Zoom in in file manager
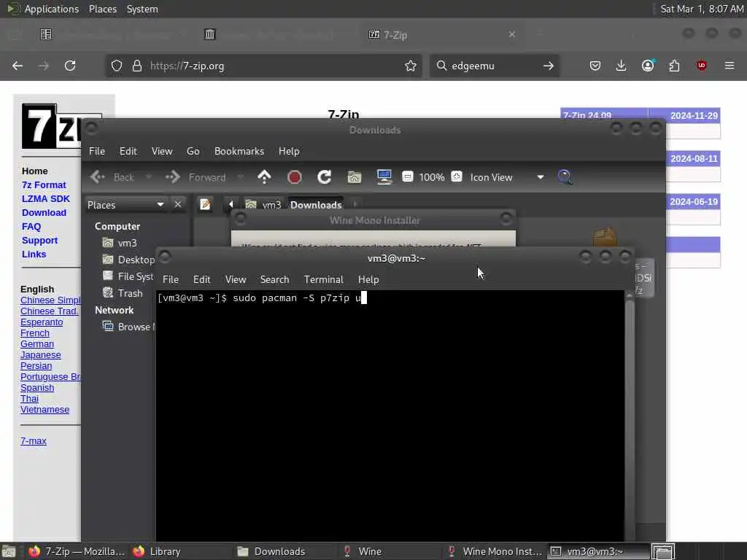Image resolution: width=747 pixels, height=560 pixels. coord(457,176)
